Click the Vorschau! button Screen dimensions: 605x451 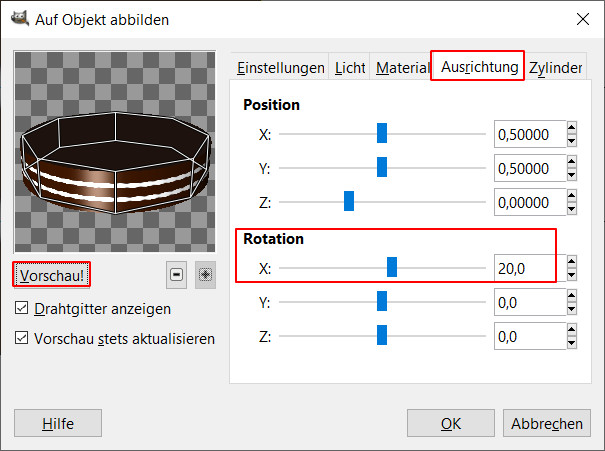(x=52, y=275)
